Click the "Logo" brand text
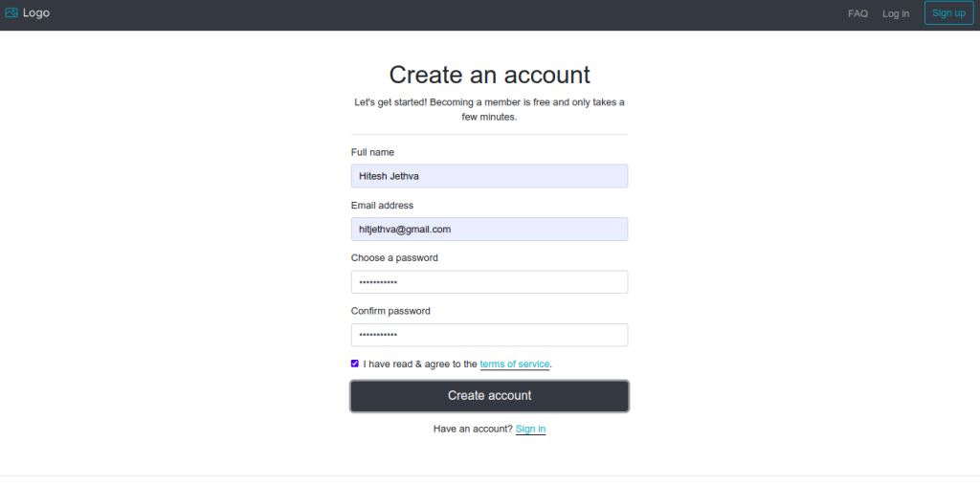The height and width of the screenshot is (486, 980). tap(36, 12)
